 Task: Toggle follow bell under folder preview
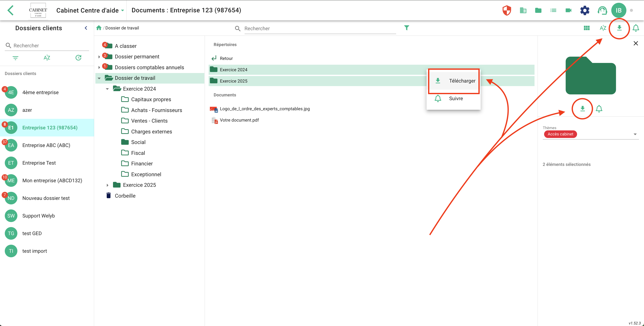click(599, 109)
